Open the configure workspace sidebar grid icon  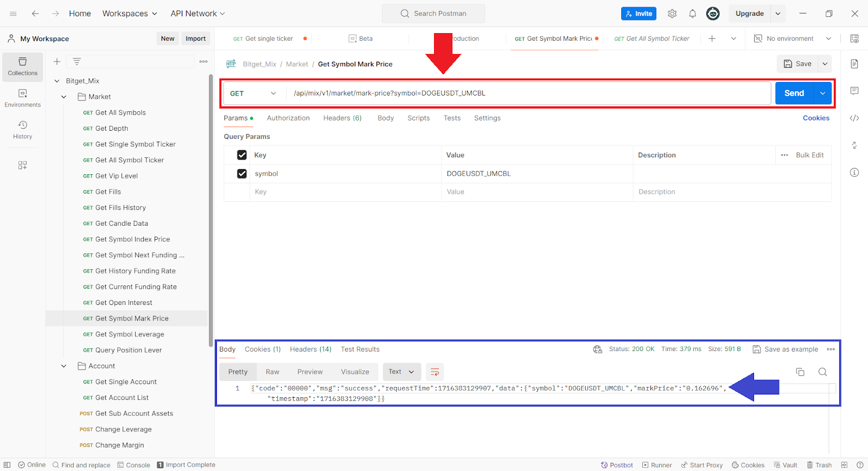coord(23,165)
